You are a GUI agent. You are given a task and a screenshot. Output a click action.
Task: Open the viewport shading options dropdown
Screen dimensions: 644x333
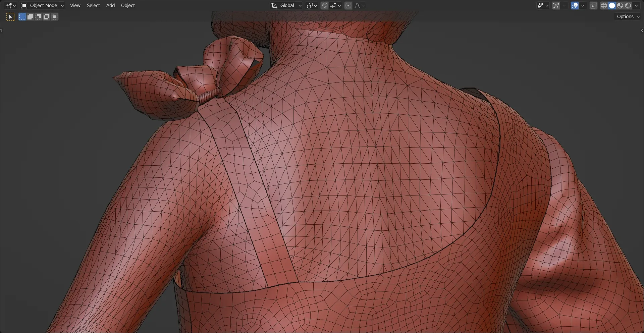(636, 5)
